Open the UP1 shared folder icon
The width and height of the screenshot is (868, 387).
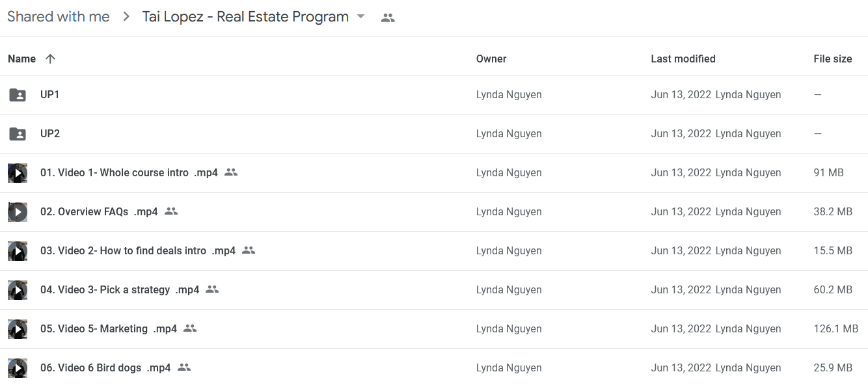point(18,95)
